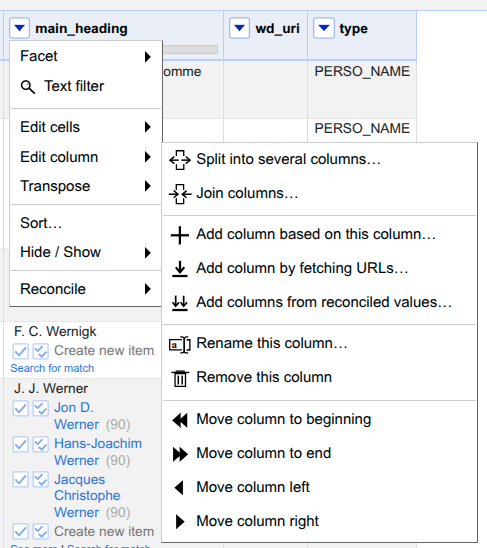The image size is (487, 548).
Task: Click the Split into several columns icon
Action: coord(180,160)
